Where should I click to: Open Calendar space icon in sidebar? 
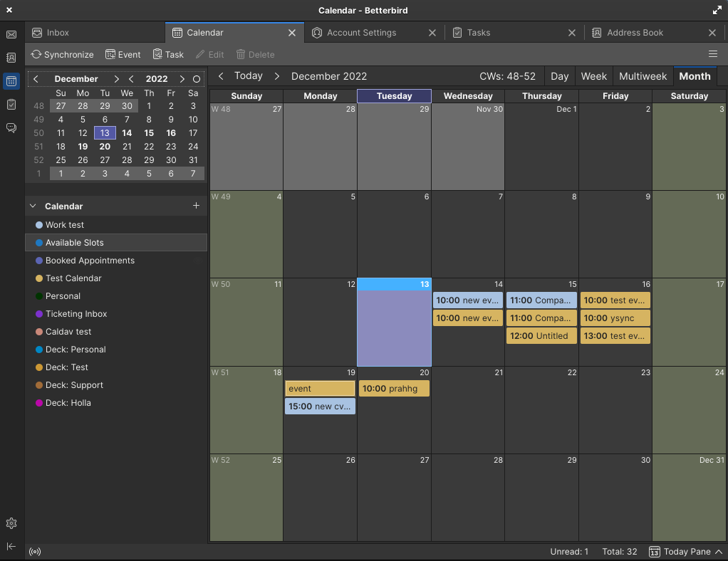(x=11, y=81)
